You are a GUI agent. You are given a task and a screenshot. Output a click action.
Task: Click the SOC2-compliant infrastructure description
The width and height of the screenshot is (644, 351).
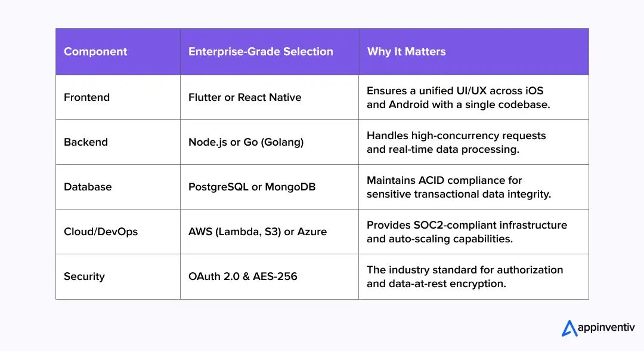(x=466, y=232)
